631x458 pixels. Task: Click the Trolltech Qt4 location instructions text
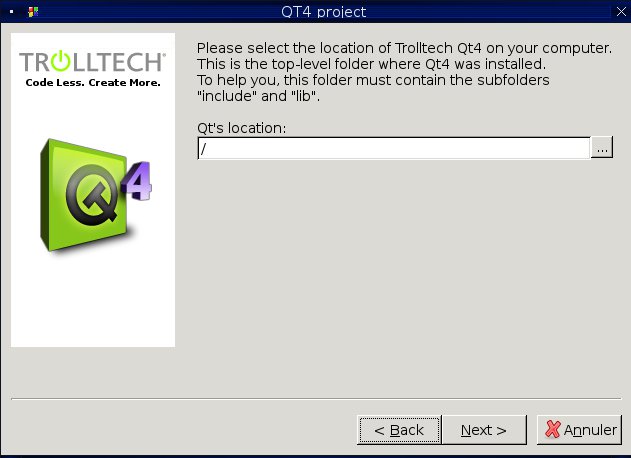tap(404, 72)
